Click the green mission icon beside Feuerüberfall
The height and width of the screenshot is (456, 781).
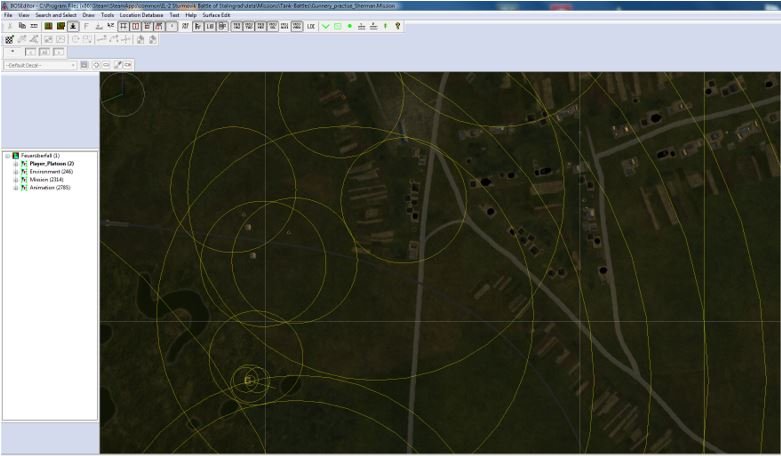[x=15, y=155]
